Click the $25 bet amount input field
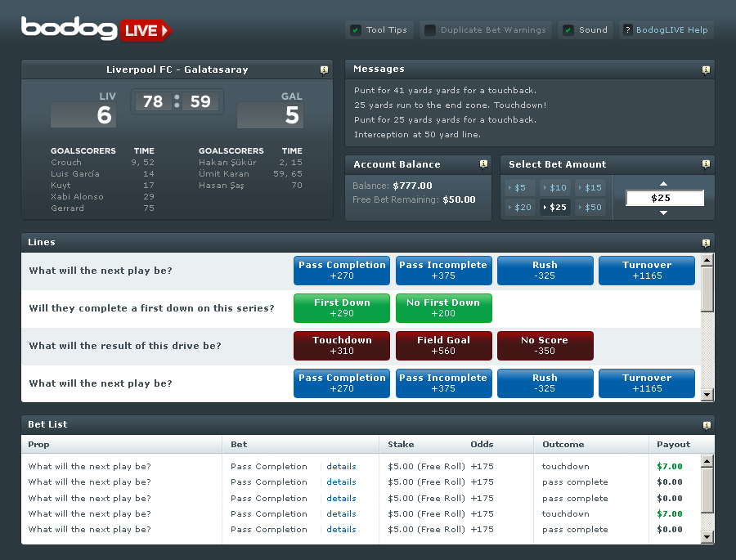Screen dimensions: 736x560 pyautogui.click(x=665, y=198)
